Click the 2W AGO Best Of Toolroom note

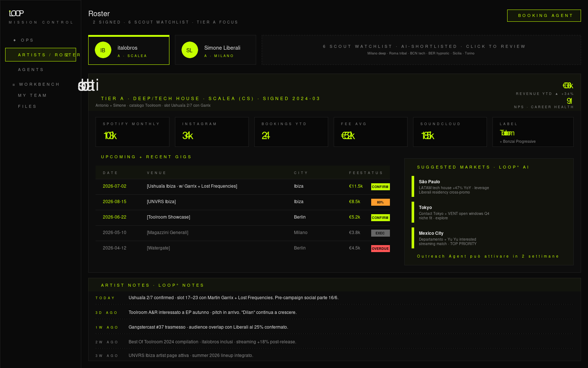334,342
